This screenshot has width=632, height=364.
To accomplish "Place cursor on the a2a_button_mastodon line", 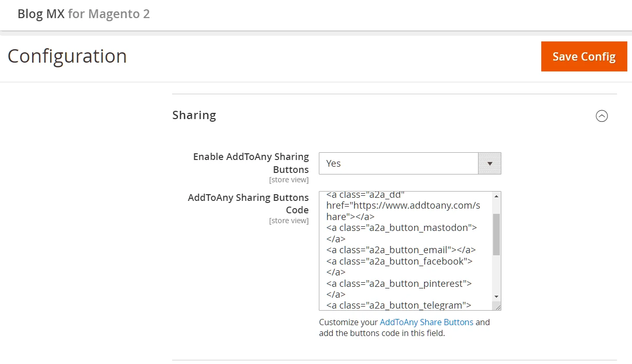I will [401, 228].
